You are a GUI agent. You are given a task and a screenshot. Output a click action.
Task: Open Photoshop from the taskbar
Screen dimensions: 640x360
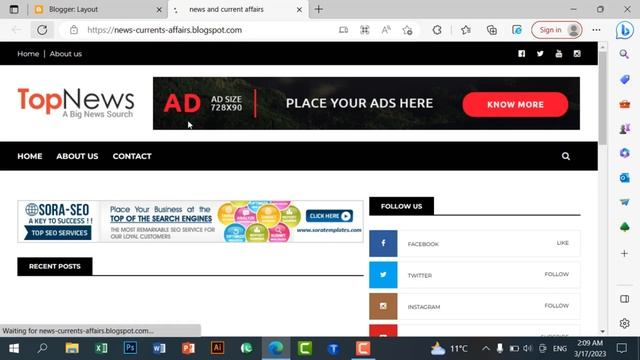coord(130,348)
